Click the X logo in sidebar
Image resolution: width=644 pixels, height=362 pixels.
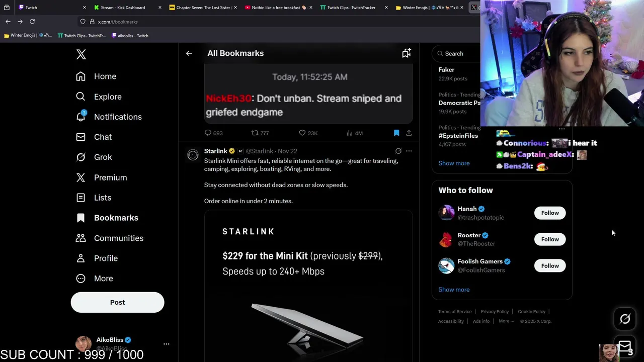(81, 54)
